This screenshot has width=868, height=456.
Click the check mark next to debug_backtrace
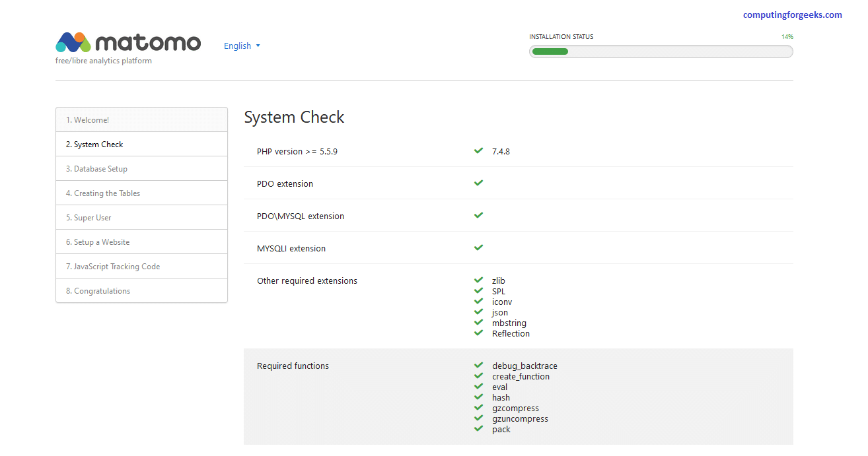[479, 365]
